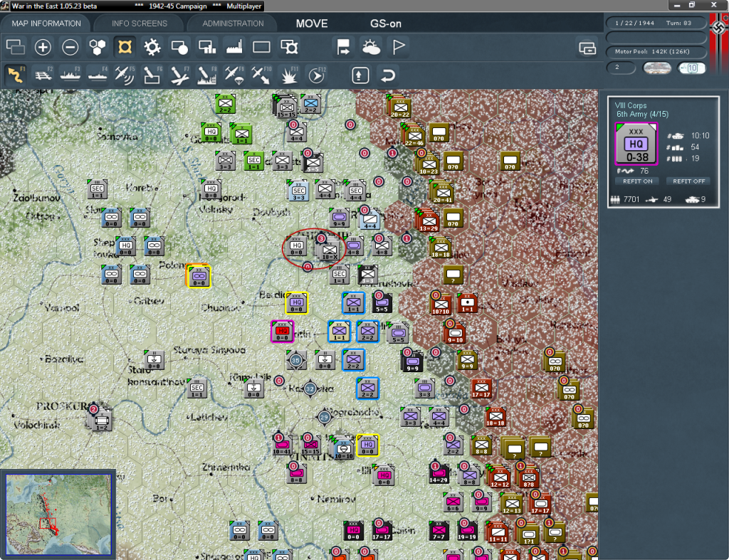Click the GS-on status label

385,23
